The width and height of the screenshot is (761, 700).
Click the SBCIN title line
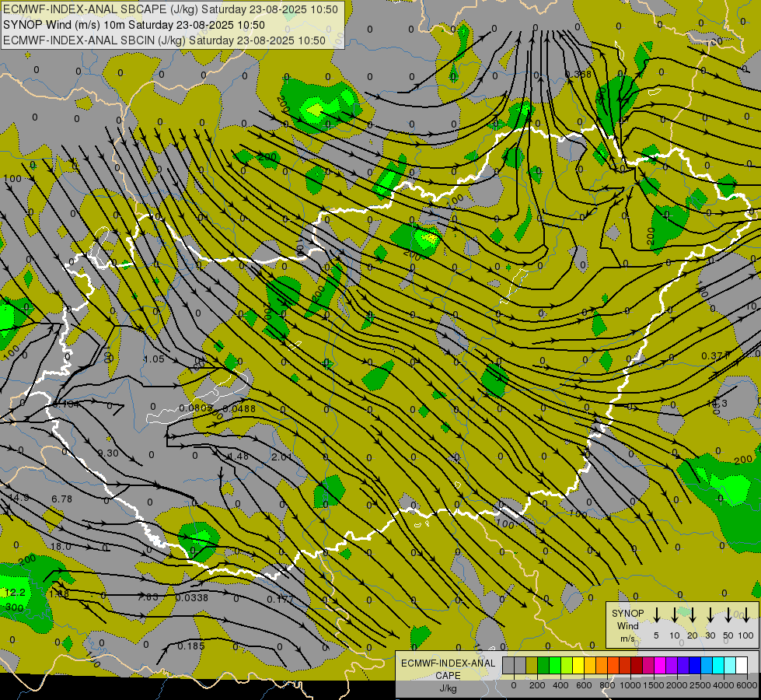[164, 40]
